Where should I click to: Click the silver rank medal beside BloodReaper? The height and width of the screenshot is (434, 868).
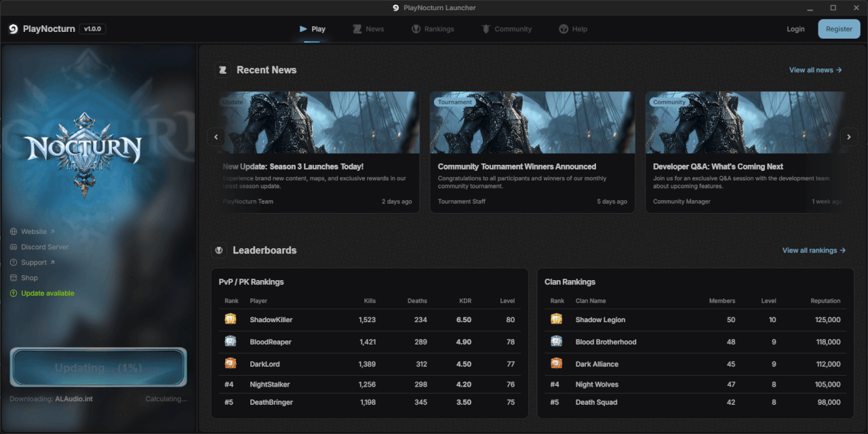pos(231,341)
